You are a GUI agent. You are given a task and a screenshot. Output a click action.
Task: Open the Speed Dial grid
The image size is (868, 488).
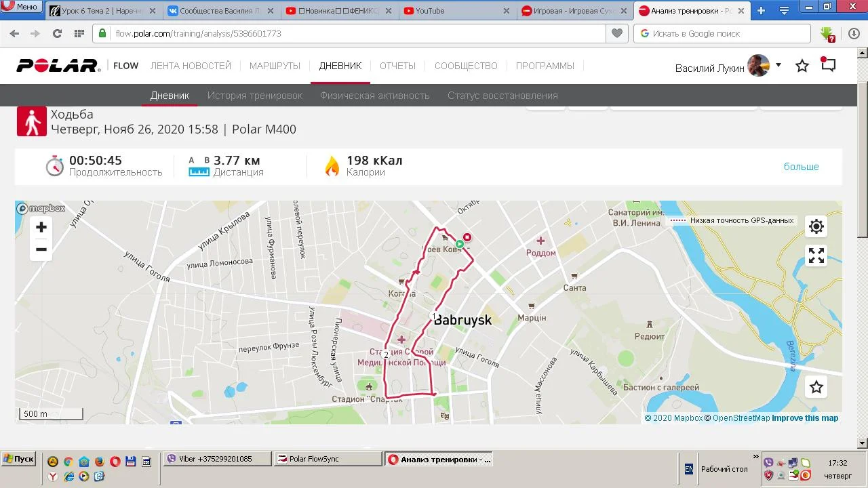pyautogui.click(x=79, y=33)
